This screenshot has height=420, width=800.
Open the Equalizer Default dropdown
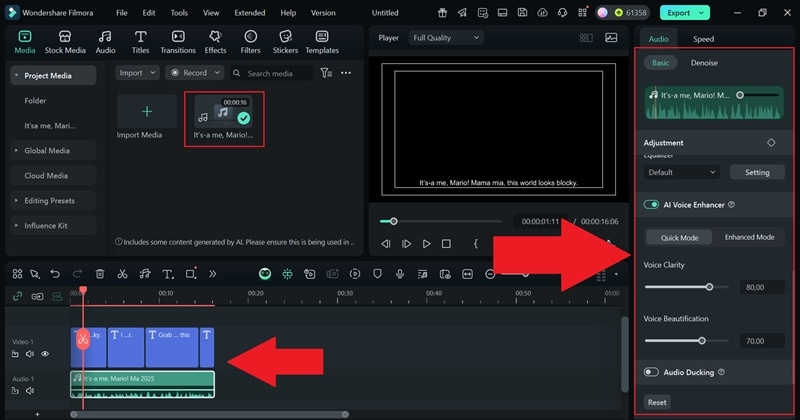682,172
